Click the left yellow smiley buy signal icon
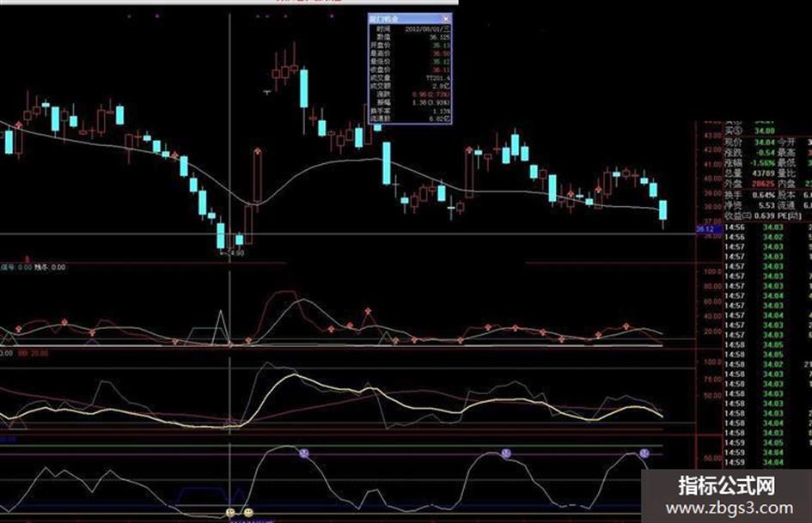This screenshot has width=812, height=523. click(x=230, y=513)
